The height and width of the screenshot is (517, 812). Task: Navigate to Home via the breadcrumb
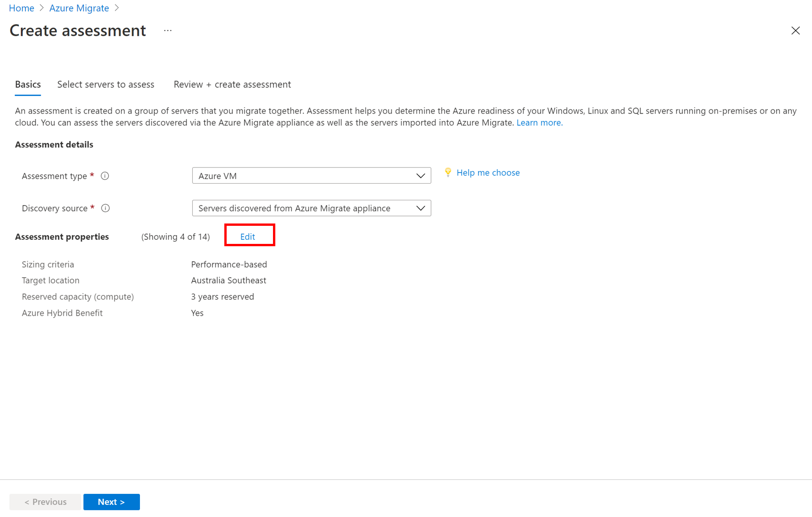coord(21,8)
